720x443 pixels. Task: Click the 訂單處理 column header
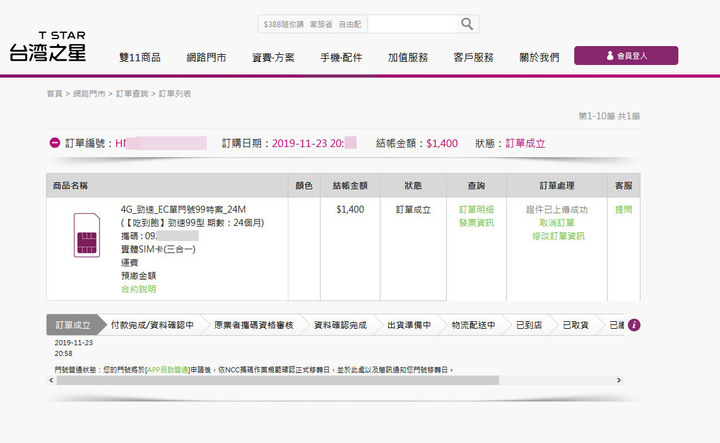[557, 185]
